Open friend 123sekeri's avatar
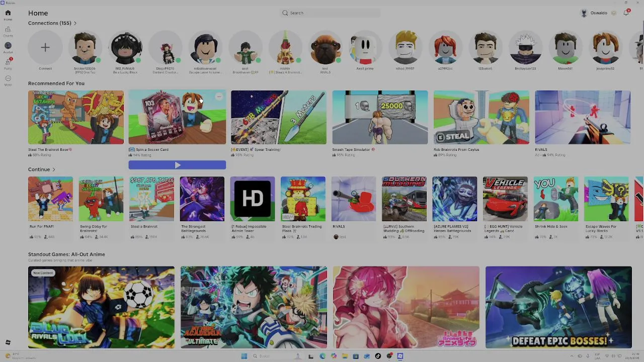644x362 pixels. (x=485, y=47)
